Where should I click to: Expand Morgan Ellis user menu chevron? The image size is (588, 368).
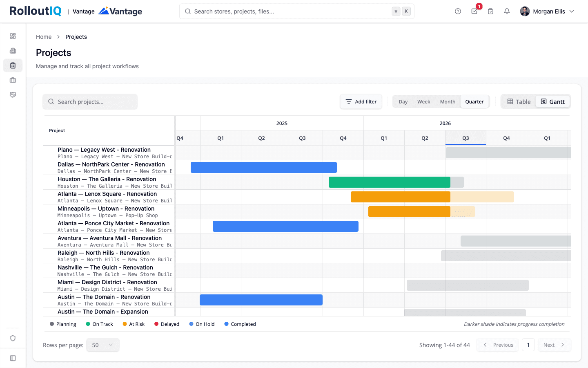point(572,11)
